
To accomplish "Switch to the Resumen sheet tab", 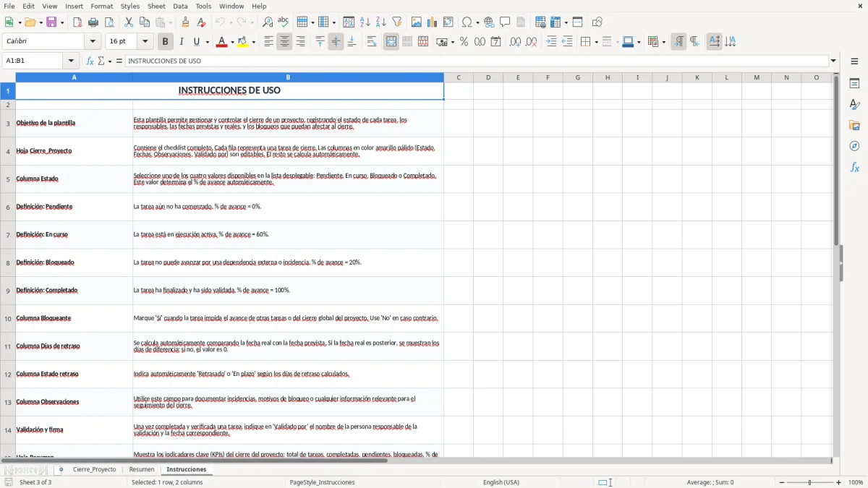I will (142, 469).
